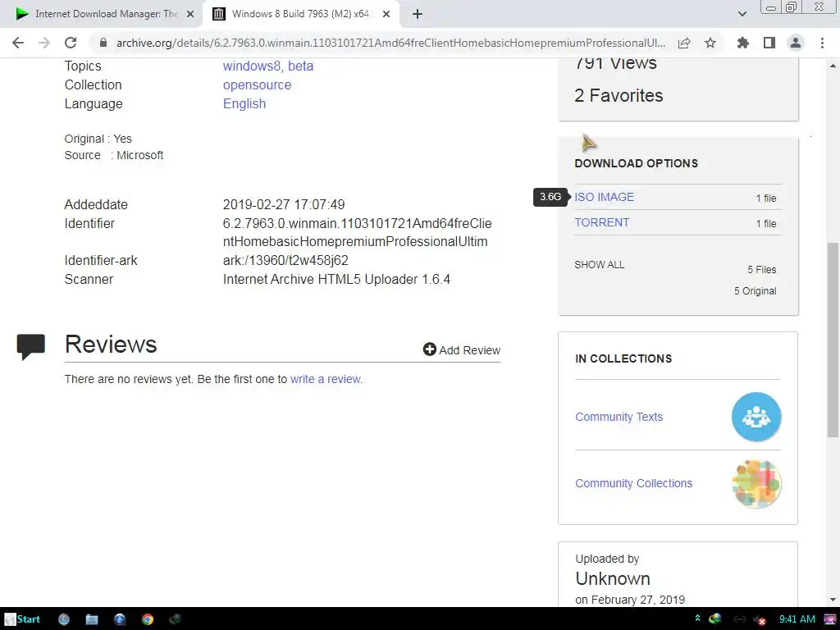840x630 pixels.
Task: Click the page scrollbar down arrow
Action: pos(833,600)
